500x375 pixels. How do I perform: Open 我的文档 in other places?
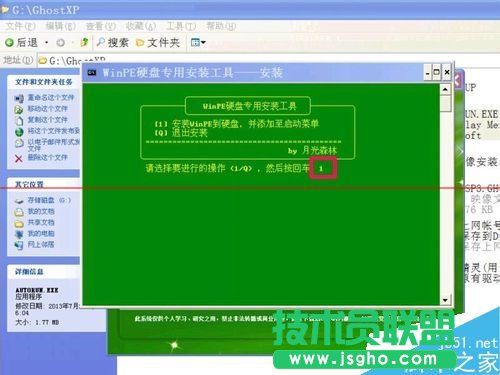[x=41, y=211]
